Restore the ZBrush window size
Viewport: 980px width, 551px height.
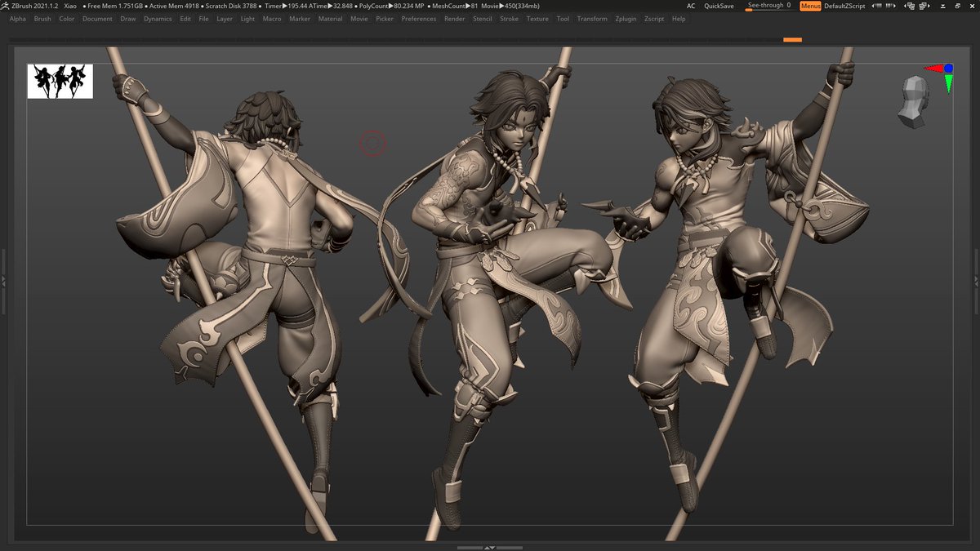coord(957,6)
